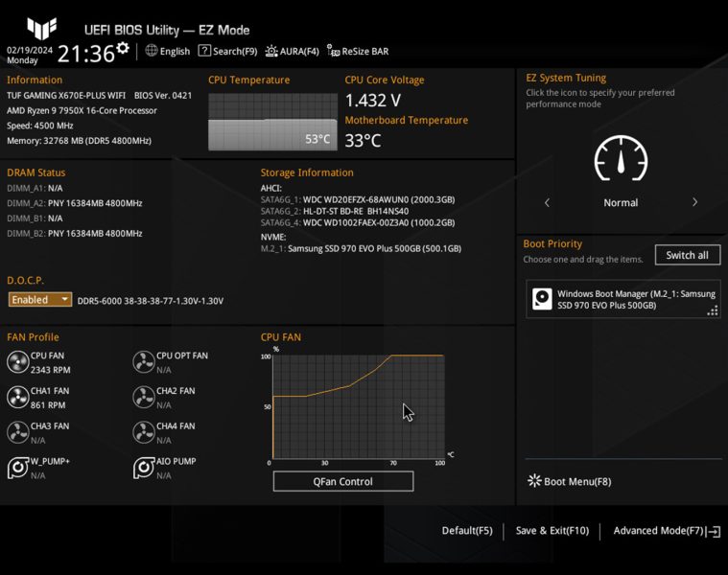Select the CPU FAN icon
The image size is (728, 575).
tap(18, 362)
